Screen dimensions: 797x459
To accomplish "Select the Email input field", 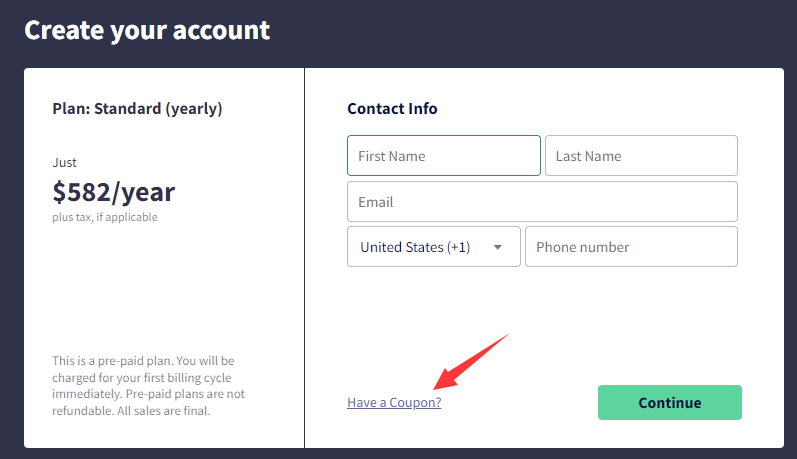I will coord(542,201).
